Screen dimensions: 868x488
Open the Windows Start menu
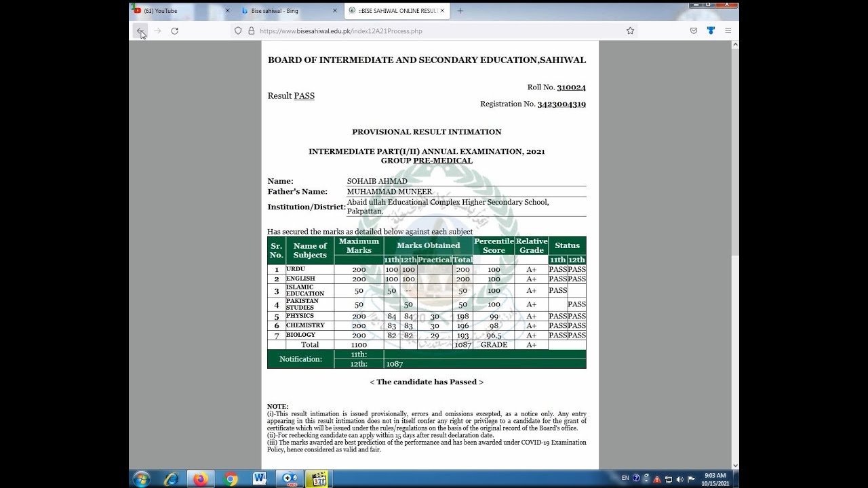(x=142, y=479)
